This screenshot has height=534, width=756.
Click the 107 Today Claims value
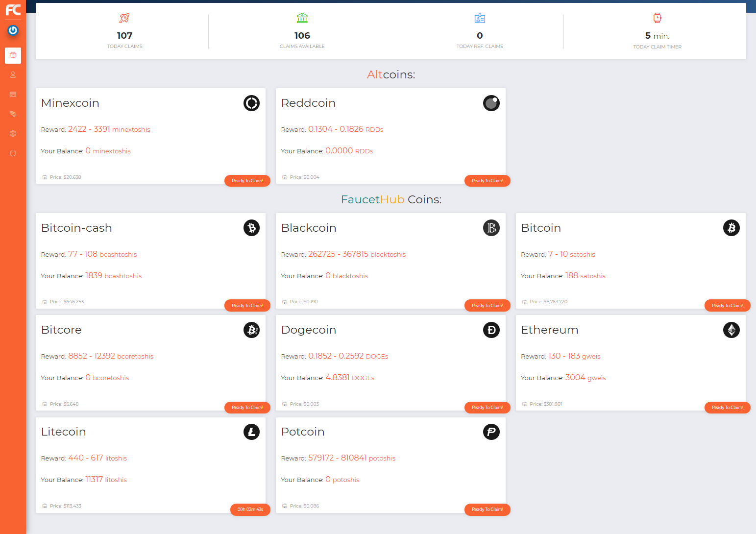[x=124, y=36]
